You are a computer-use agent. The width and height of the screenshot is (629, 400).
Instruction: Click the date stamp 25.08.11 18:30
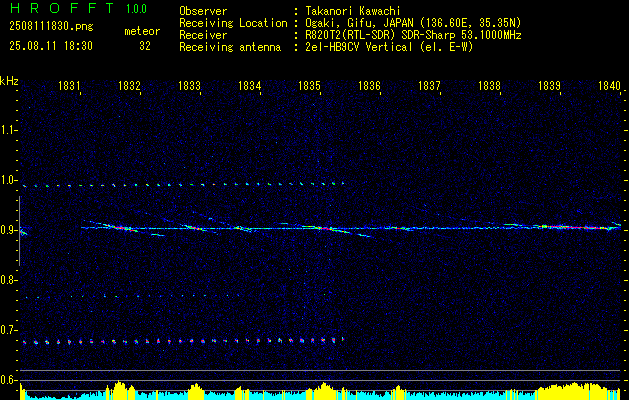(51, 46)
